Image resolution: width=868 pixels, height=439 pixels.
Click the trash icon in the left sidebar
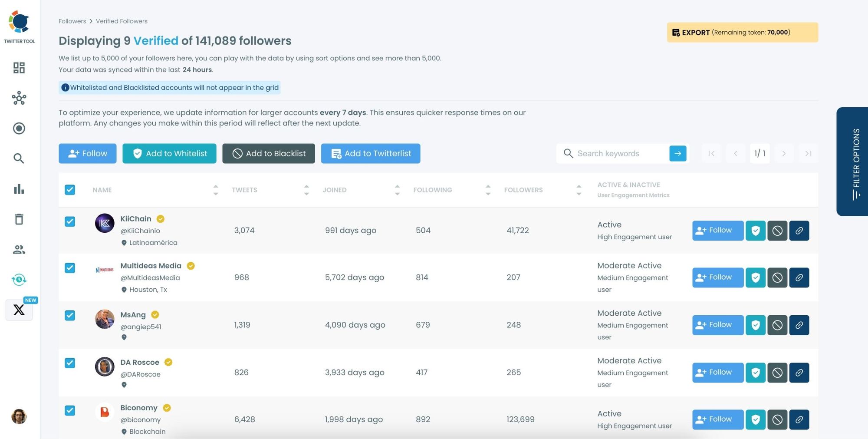pos(19,219)
